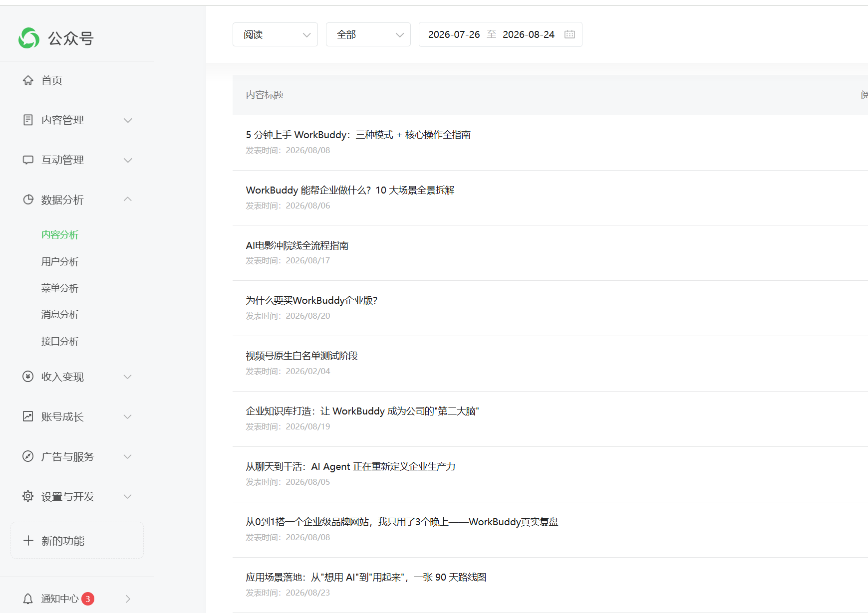Viewport: 868px width, 613px height.
Task: Click the 公众号 green logo icon
Action: 29,38
